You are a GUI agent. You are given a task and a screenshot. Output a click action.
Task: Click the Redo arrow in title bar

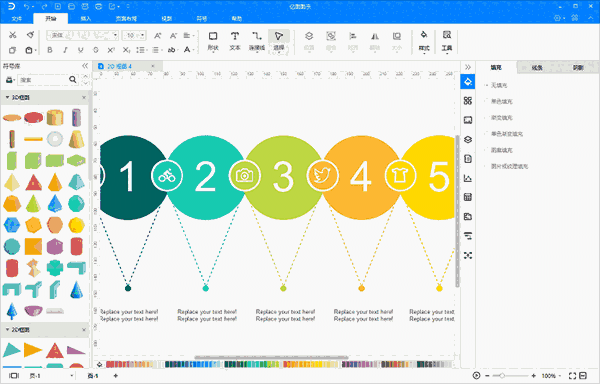44,7
